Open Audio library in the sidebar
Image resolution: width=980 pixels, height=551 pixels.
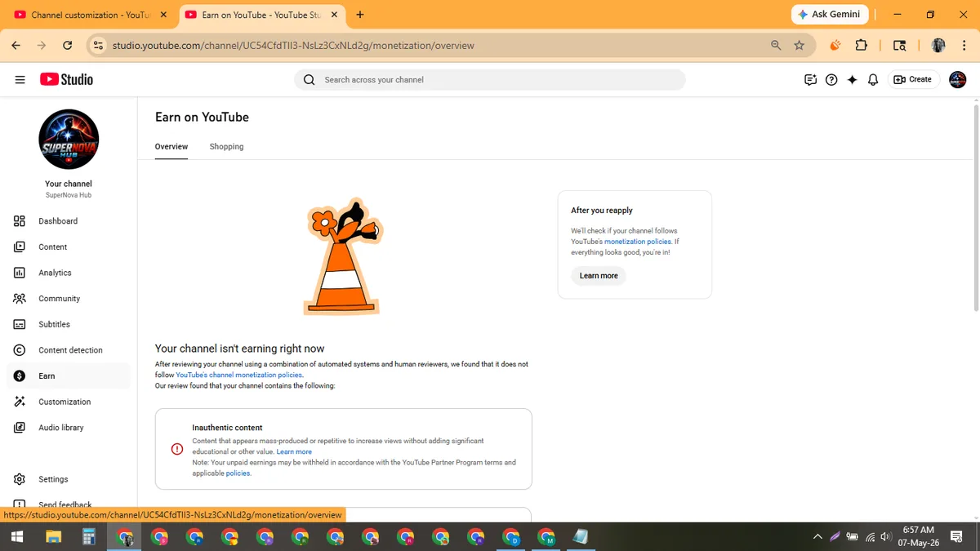coord(69,428)
